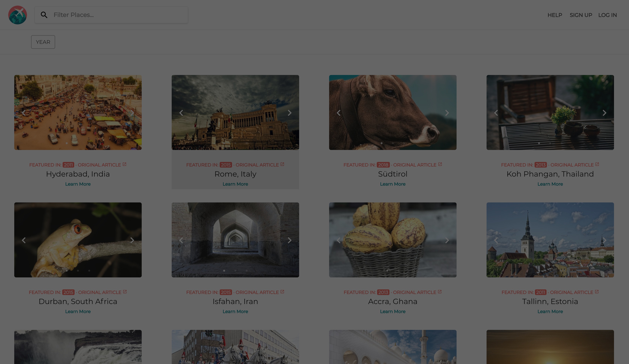Show previous photo of Tallinn, Estonia

tap(496, 240)
